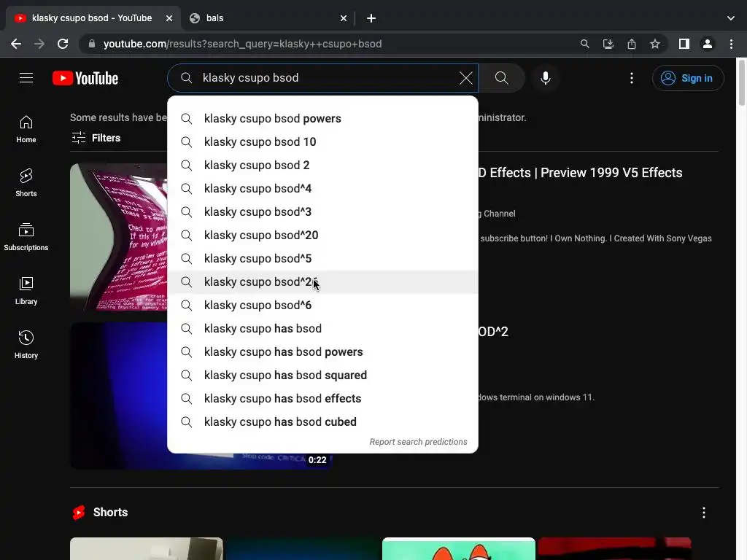Go to Home in the sidebar
This screenshot has width=747, height=560.
coord(26,129)
